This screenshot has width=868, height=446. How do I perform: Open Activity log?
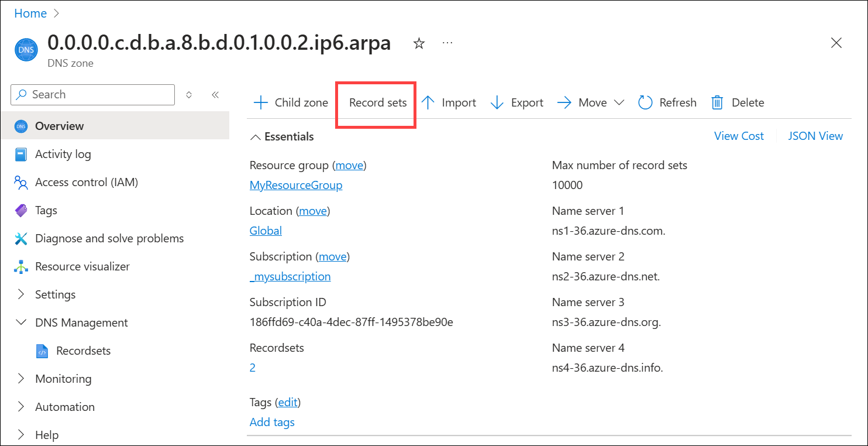tap(63, 154)
